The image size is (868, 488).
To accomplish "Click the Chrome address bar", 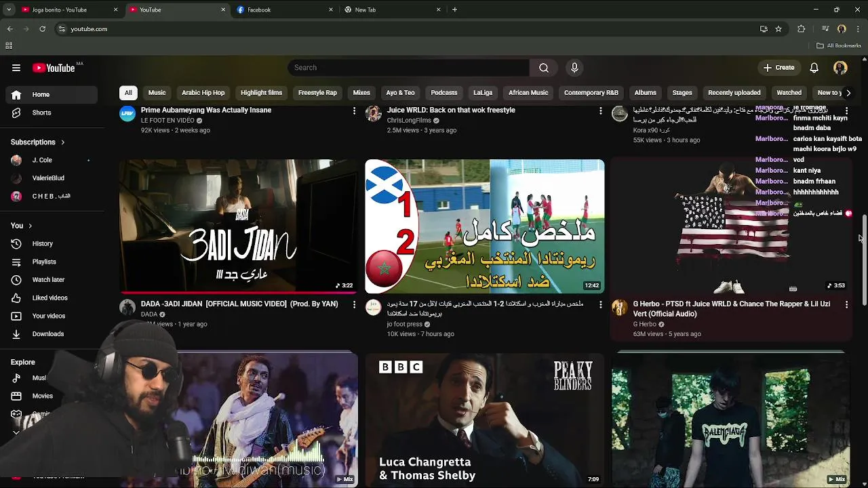I will click(x=407, y=29).
